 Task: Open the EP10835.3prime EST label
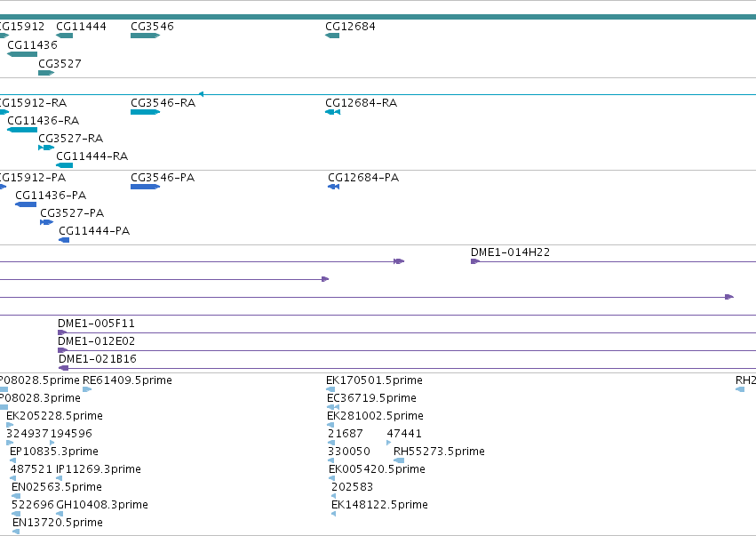pyautogui.click(x=54, y=452)
